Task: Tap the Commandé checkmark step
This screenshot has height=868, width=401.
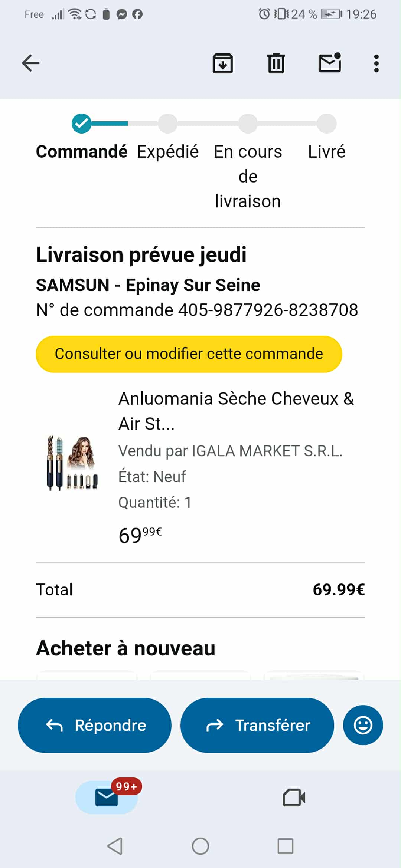Action: pyautogui.click(x=82, y=124)
